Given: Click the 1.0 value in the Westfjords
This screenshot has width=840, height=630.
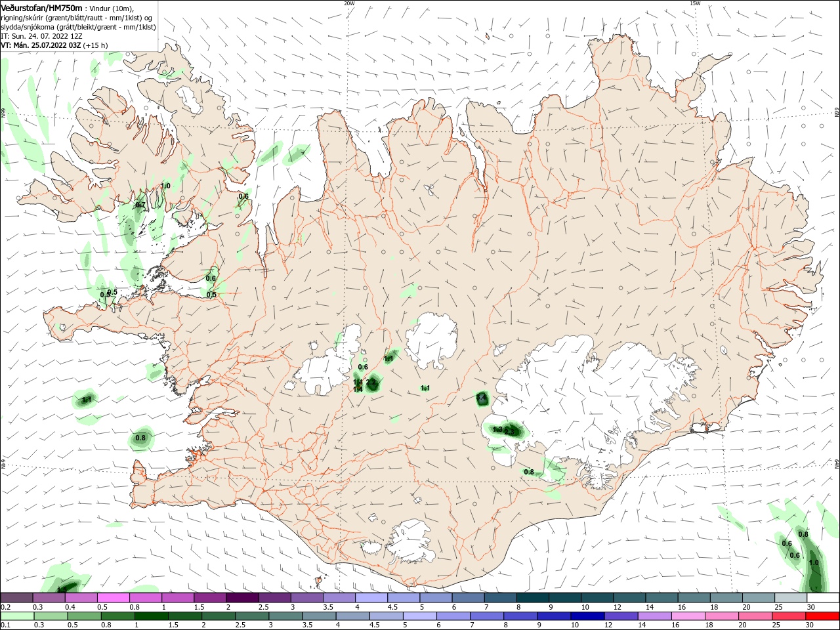Looking at the screenshot, I should (165, 186).
